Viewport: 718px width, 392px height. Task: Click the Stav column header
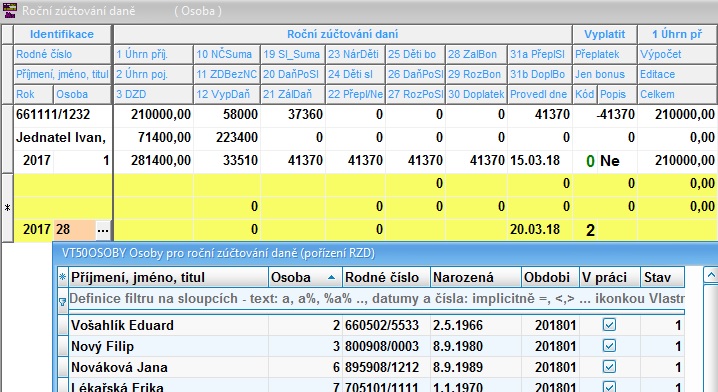pyautogui.click(x=663, y=278)
